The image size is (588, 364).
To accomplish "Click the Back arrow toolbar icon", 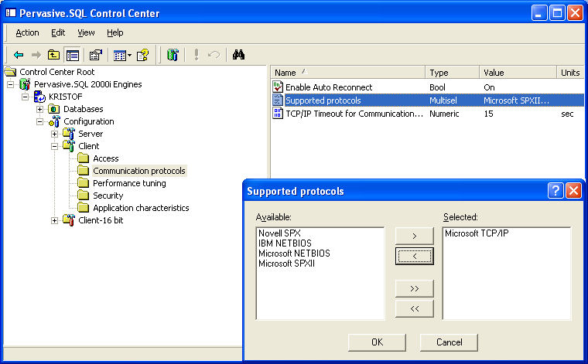I will (19, 56).
